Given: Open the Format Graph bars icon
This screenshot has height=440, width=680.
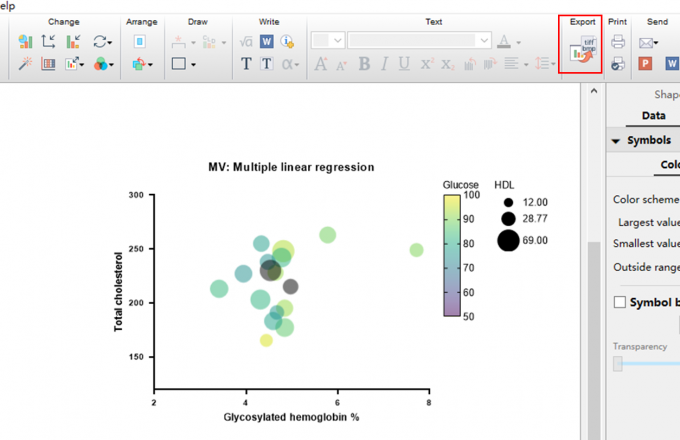Looking at the screenshot, I should coord(72,42).
